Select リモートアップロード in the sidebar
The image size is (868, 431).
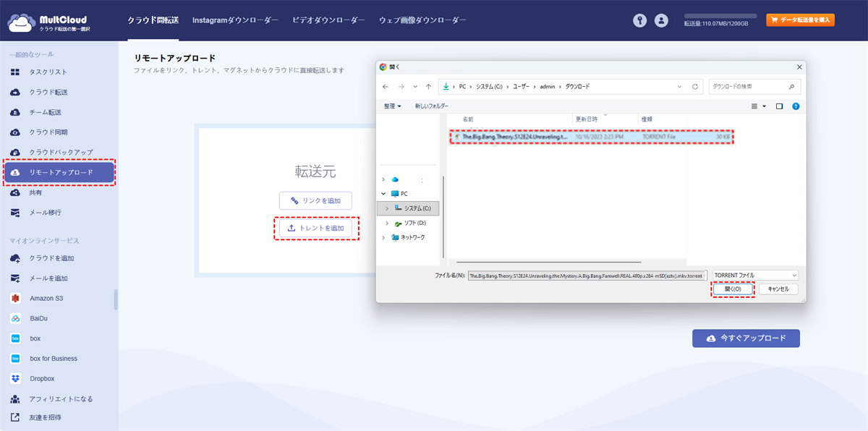point(59,173)
